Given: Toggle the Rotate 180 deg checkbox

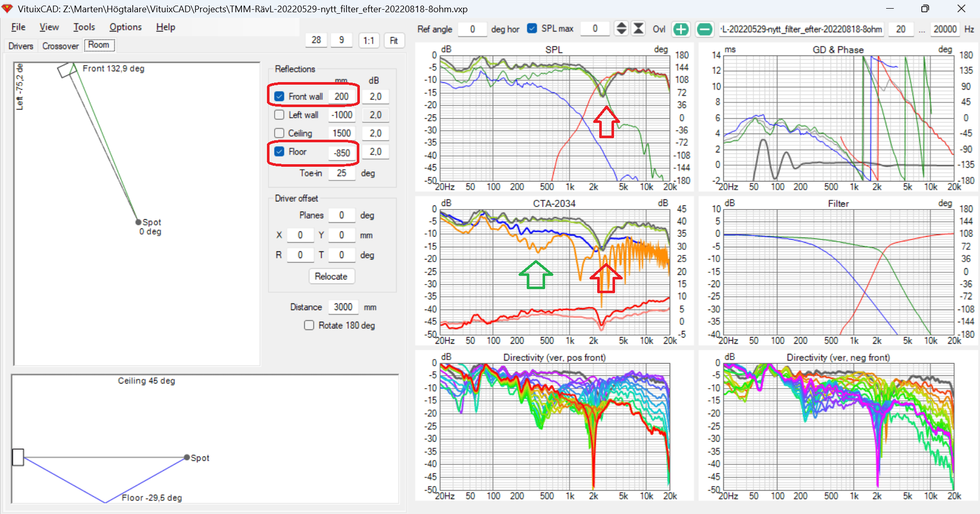Looking at the screenshot, I should (x=309, y=325).
